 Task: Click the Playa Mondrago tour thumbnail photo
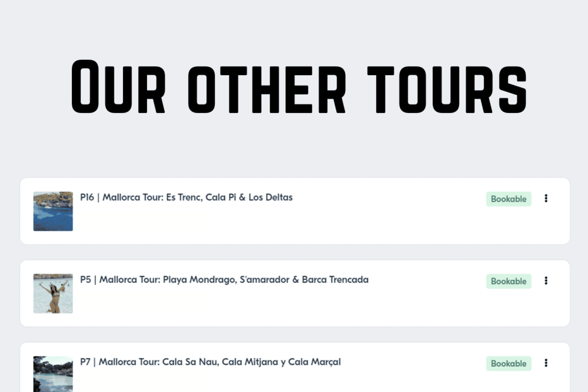[53, 293]
